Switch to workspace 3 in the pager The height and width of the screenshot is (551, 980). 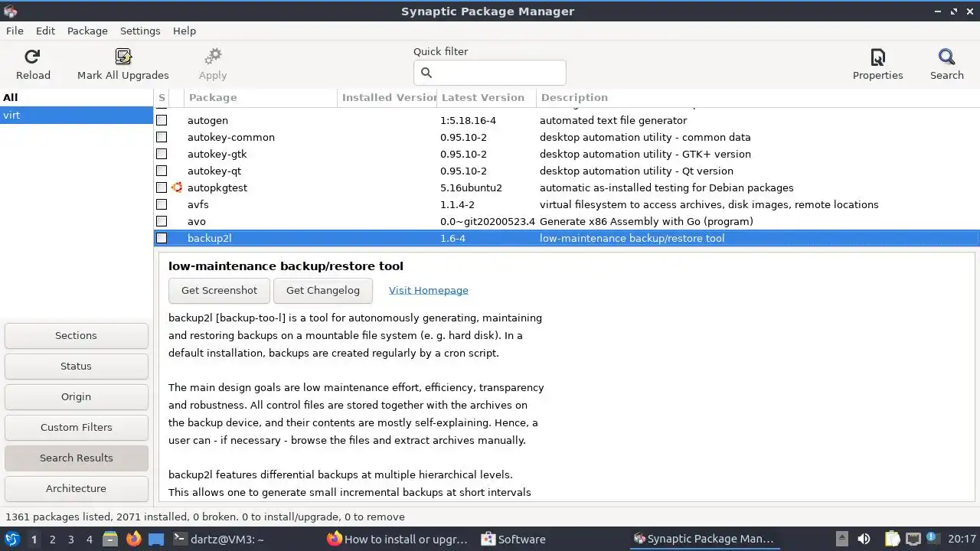(x=70, y=539)
